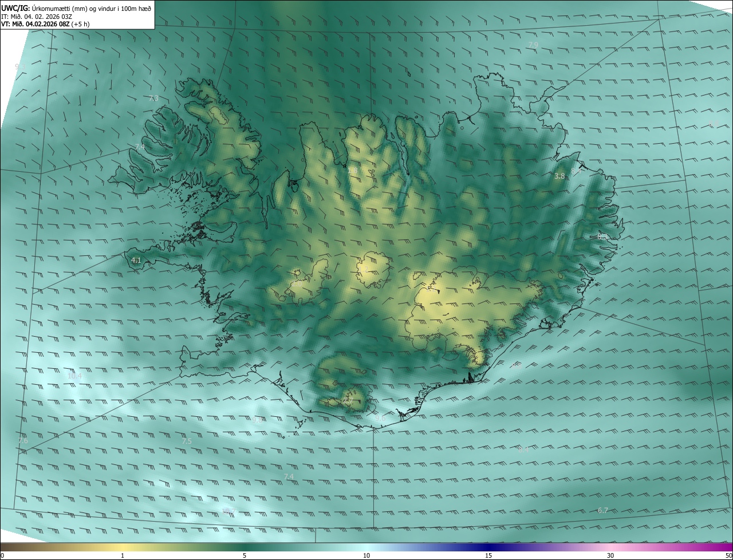Image resolution: width=733 pixels, height=560 pixels.
Task: Click the 4.1 value on Snæfellsnes peninsula
Action: coord(136,261)
